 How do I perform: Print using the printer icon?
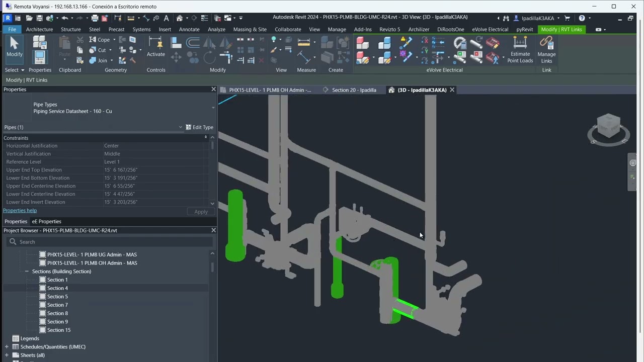point(95,18)
